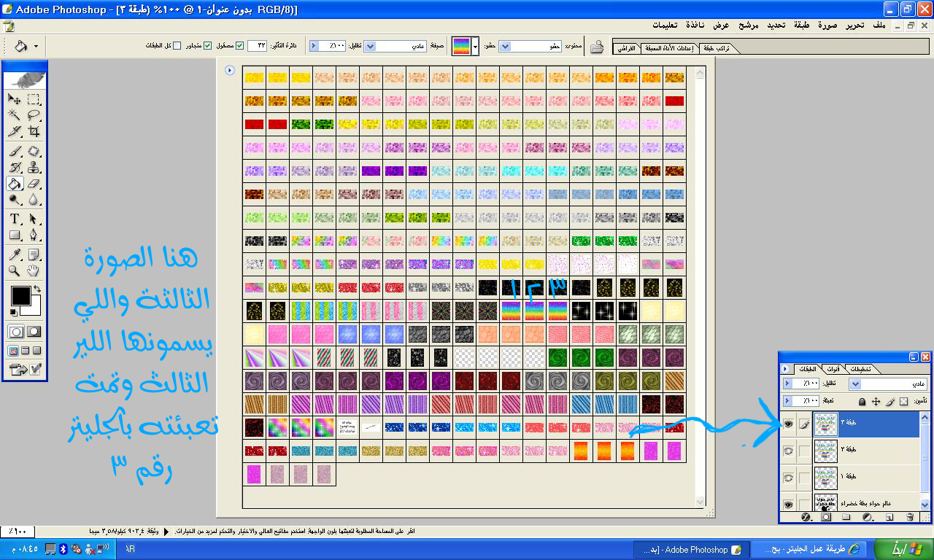Switch to the قنوات (Channels) tab
The height and width of the screenshot is (560, 934).
pyautogui.click(x=832, y=369)
